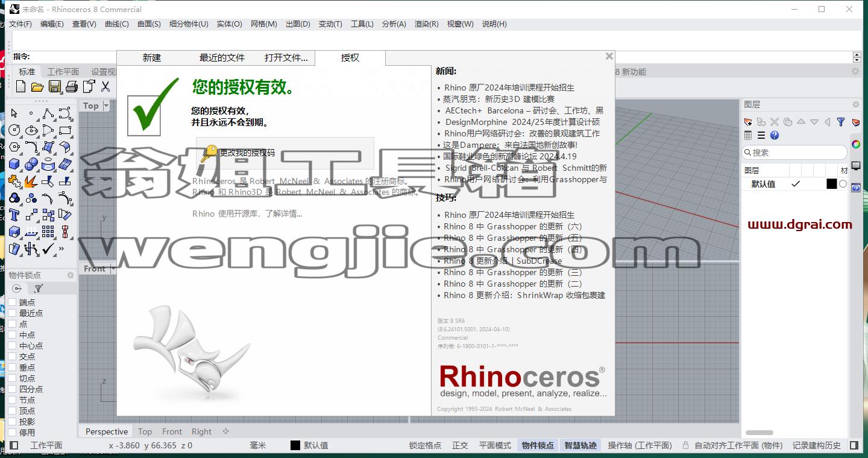This screenshot has height=458, width=868.
Task: Enable the 中点 object snap checkbox
Action: 12,335
